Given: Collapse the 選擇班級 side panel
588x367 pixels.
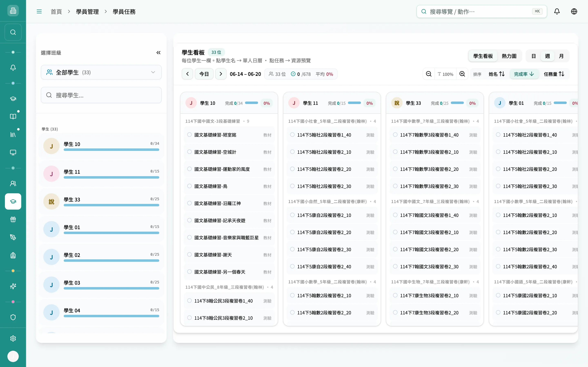Looking at the screenshot, I should click(158, 53).
